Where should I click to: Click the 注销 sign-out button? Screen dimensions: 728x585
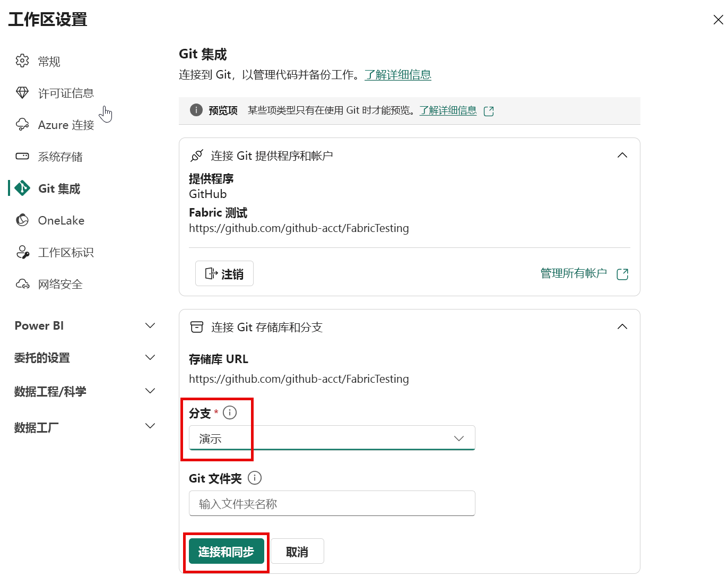click(224, 273)
